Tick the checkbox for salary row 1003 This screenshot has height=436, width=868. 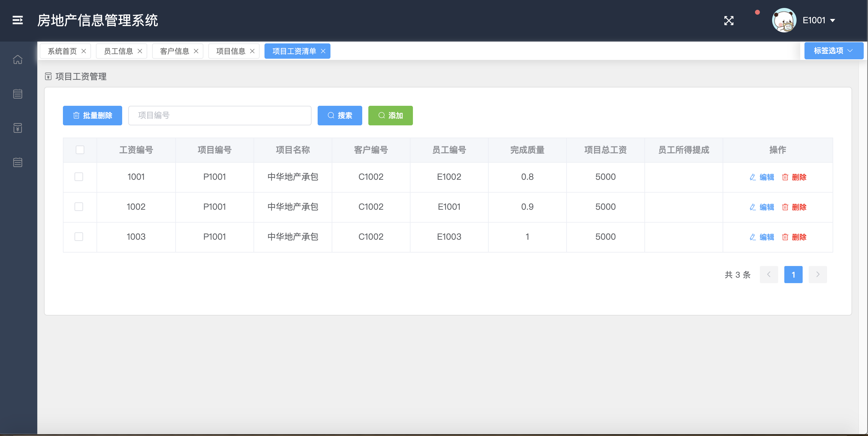tap(79, 237)
